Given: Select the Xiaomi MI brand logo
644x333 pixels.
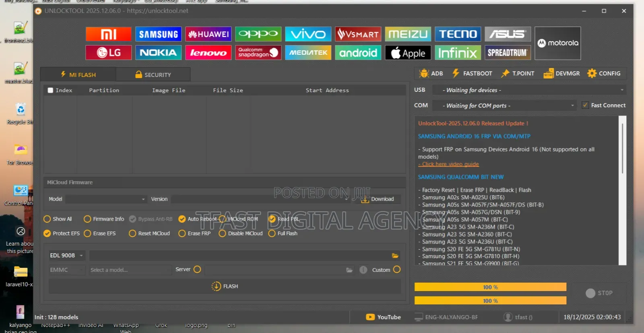Looking at the screenshot, I should coord(109,34).
